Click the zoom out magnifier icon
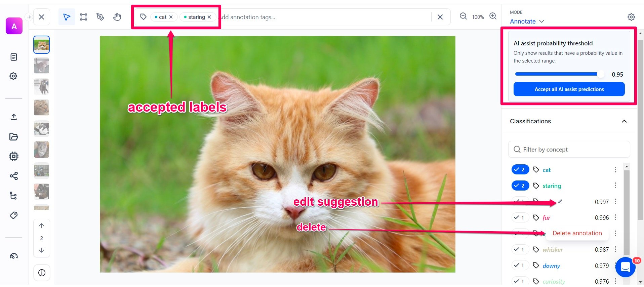Viewport: 644px width, 287px height. (x=463, y=16)
